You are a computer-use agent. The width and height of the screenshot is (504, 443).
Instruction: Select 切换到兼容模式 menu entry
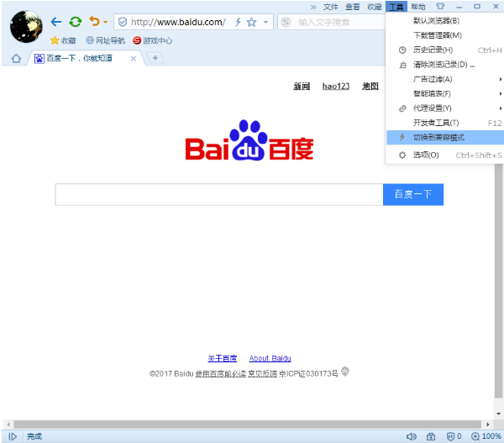pos(444,137)
